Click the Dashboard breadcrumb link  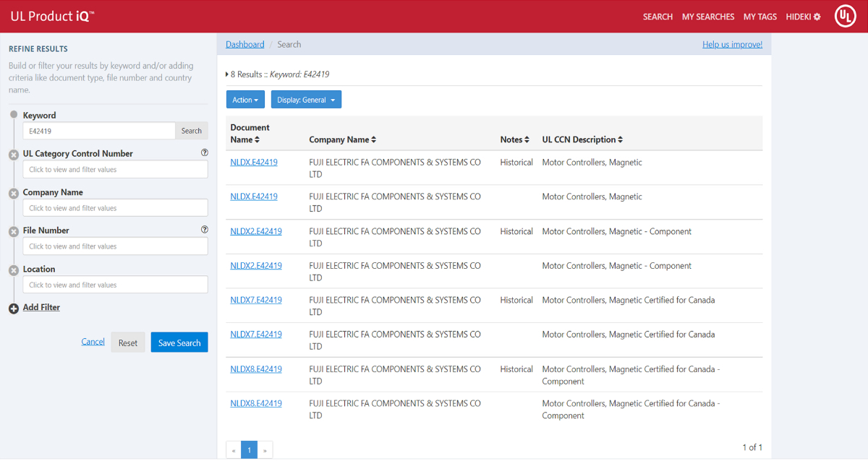[245, 44]
